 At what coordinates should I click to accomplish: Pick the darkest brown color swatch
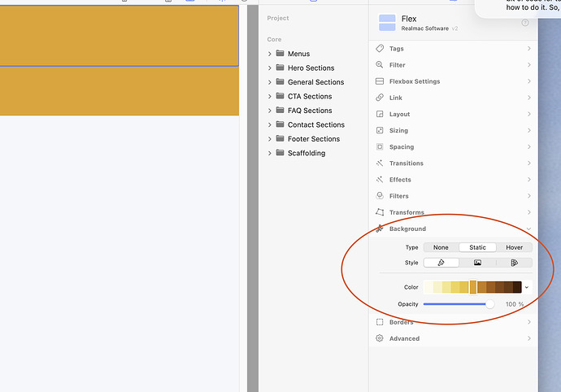pyautogui.click(x=517, y=287)
